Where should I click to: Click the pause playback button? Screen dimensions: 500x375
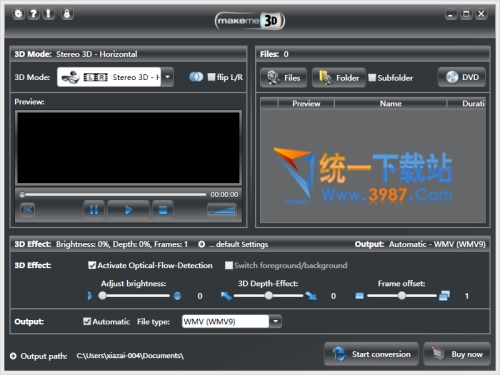tap(94, 210)
